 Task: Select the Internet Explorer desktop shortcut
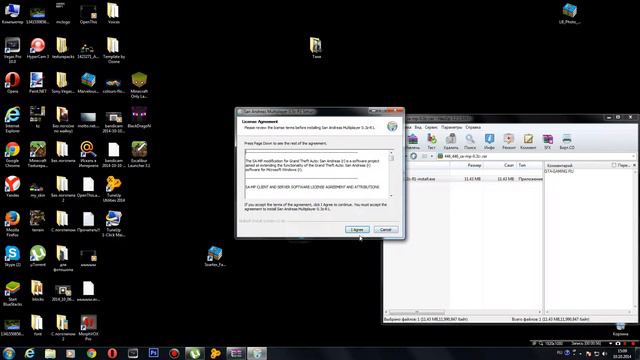coord(12,120)
